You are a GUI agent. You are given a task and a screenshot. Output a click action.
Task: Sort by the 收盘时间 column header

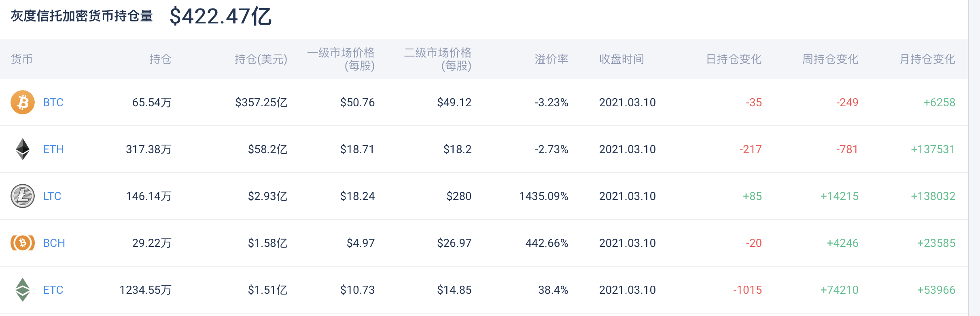pos(622,59)
